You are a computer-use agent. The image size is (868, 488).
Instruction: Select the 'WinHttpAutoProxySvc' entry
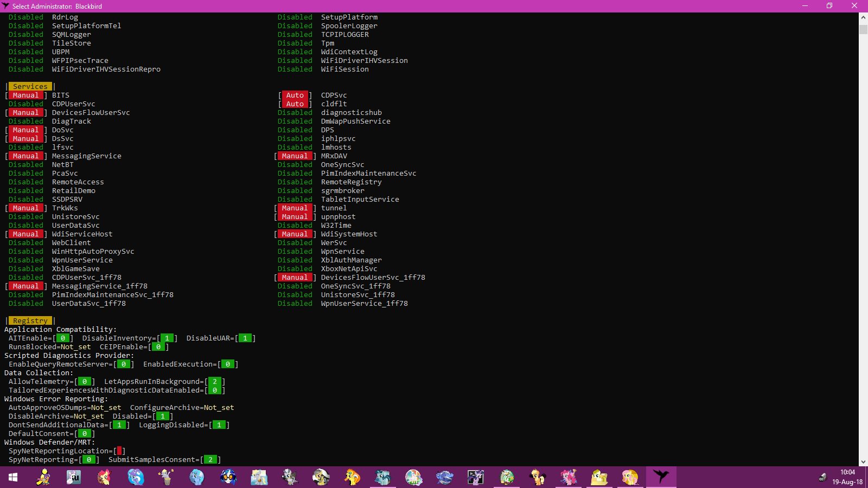(93, 251)
